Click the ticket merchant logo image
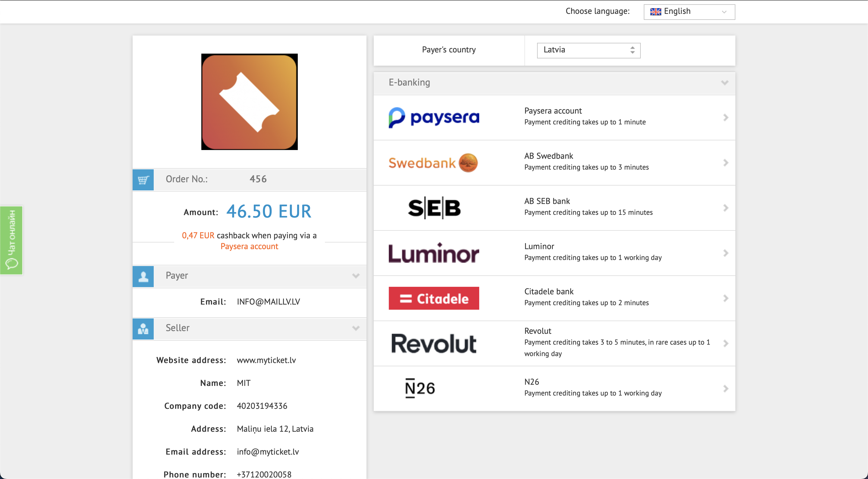Viewport: 868px width, 479px height. [x=249, y=102]
